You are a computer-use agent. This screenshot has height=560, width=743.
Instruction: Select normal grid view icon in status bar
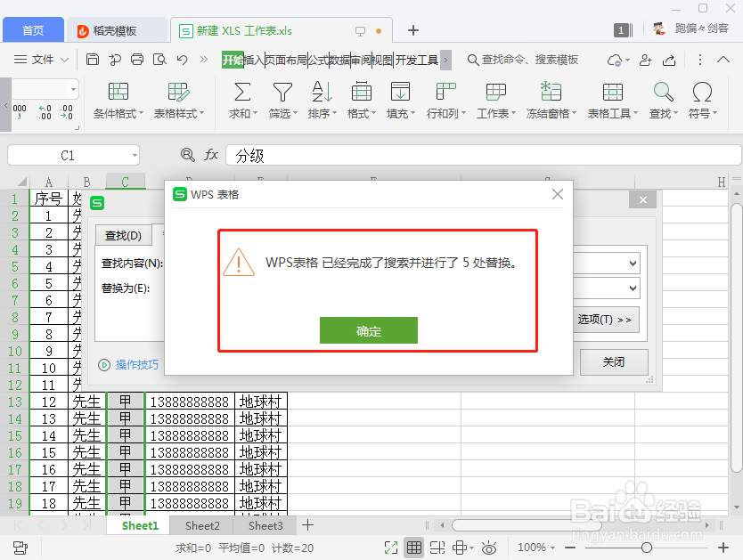413,548
